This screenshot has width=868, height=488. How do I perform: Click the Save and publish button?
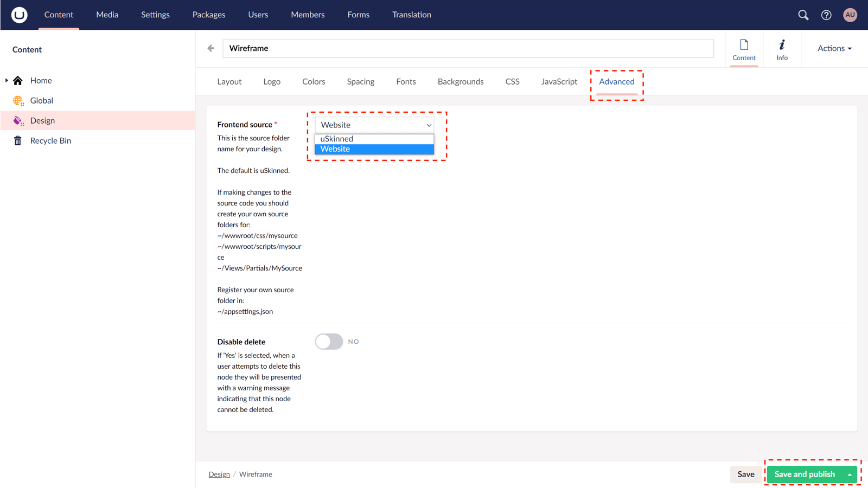click(805, 474)
